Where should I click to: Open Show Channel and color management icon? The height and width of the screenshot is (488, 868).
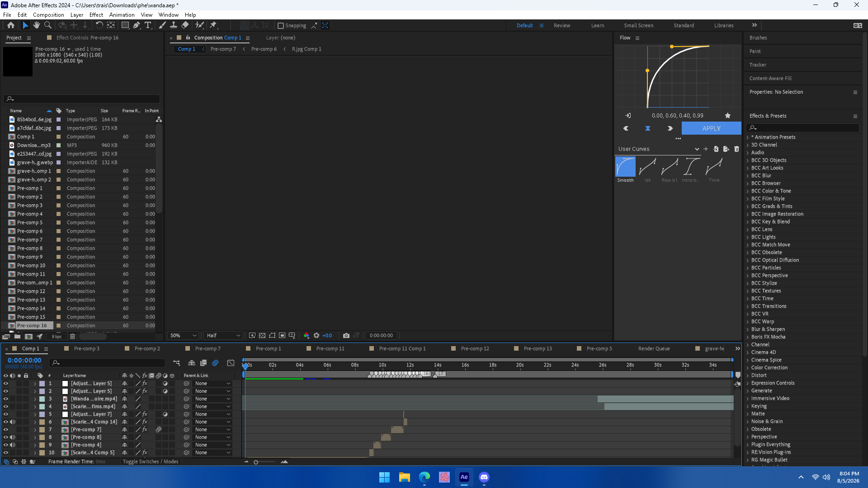point(307,336)
